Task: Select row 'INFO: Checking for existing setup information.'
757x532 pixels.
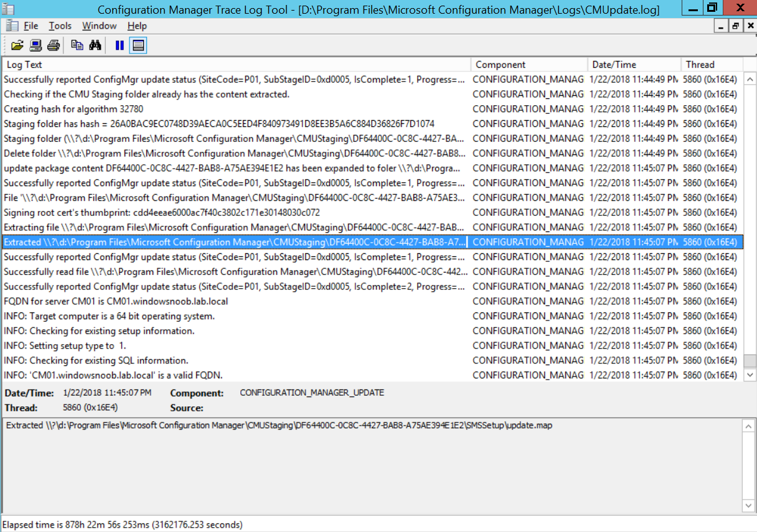Action: click(372, 331)
